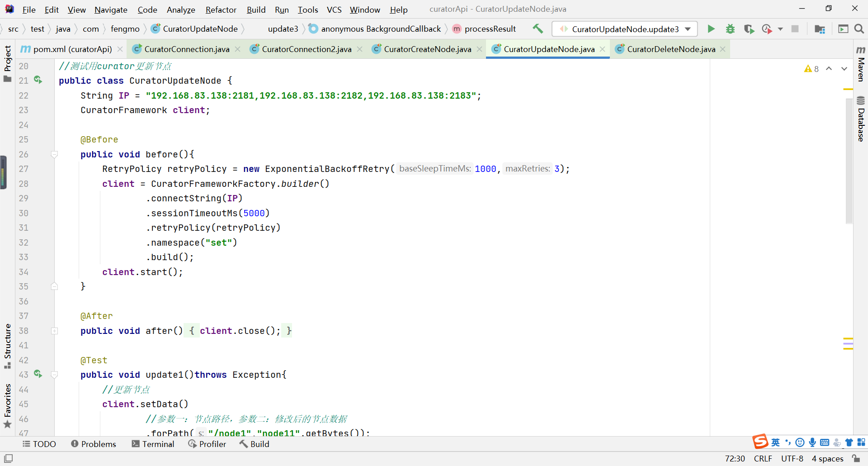Switch to CuratorConnection.java tab
The width and height of the screenshot is (868, 466).
pyautogui.click(x=187, y=49)
